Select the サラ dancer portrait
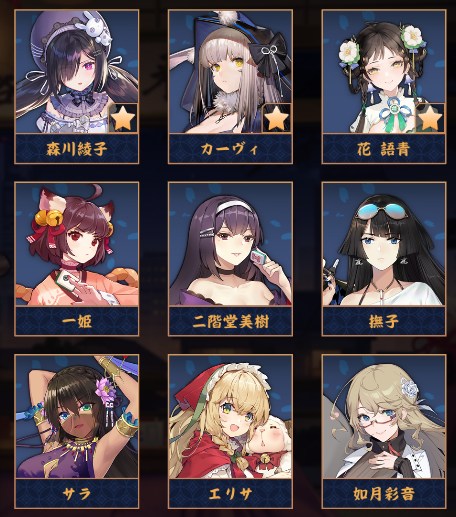The width and height of the screenshot is (456, 517). (77, 416)
